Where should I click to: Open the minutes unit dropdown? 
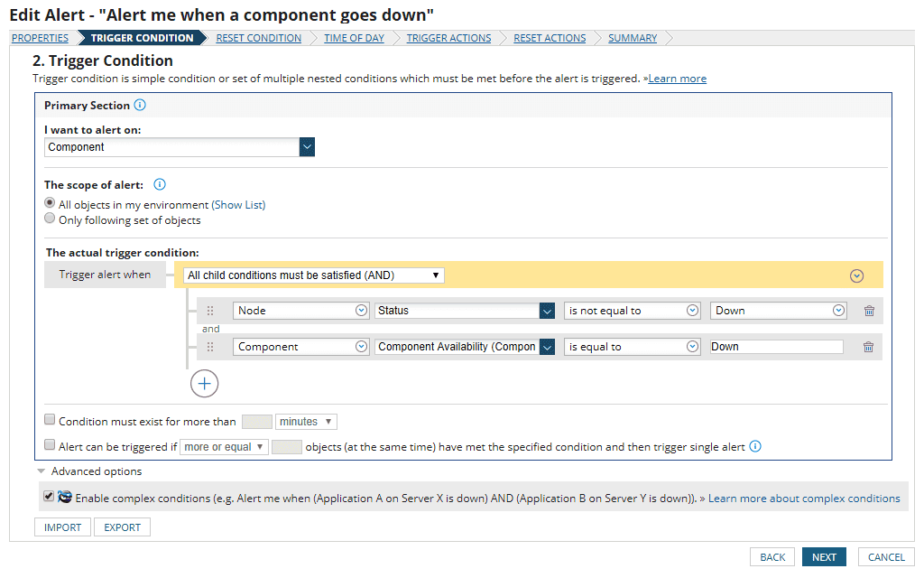[308, 421]
